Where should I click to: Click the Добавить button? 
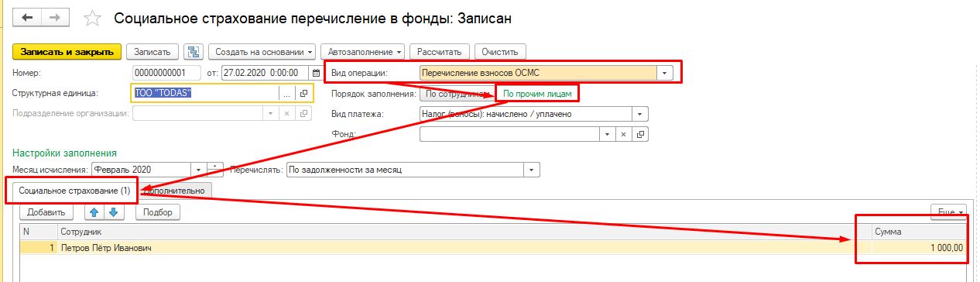pos(46,211)
